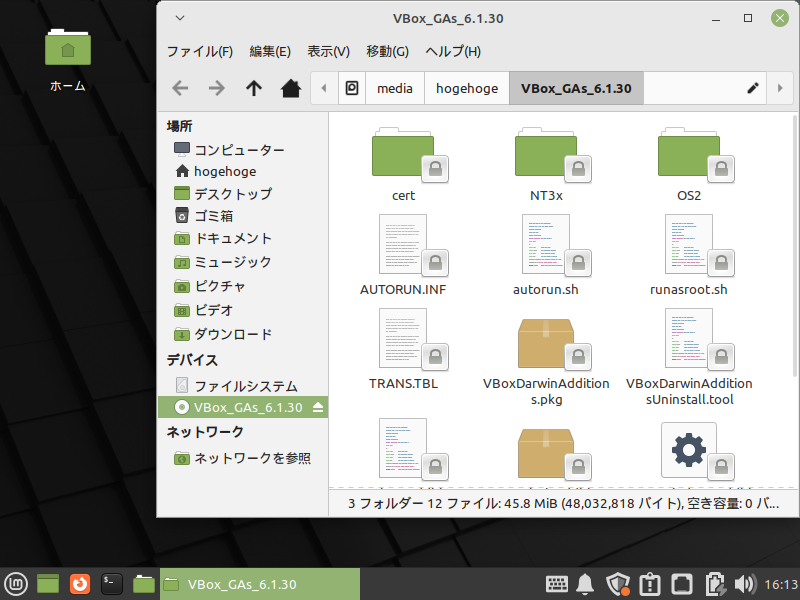Open the window menu chevron in the title bar

[180, 18]
